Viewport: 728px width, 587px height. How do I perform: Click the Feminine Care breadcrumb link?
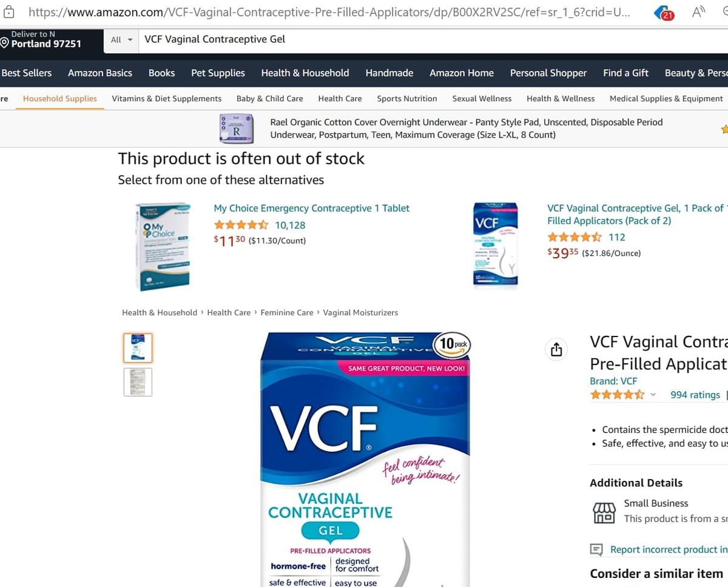point(287,312)
